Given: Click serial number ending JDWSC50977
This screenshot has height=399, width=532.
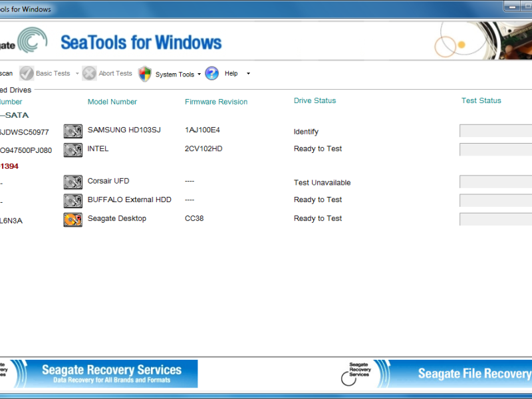Looking at the screenshot, I should click(x=25, y=132).
